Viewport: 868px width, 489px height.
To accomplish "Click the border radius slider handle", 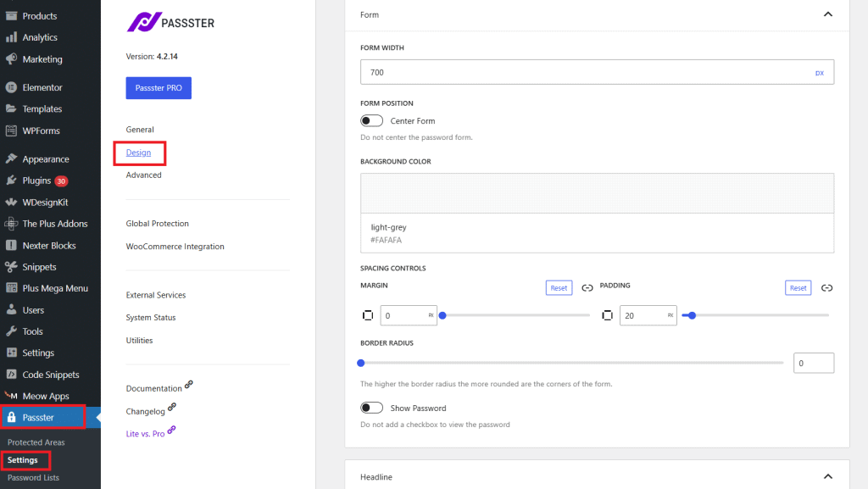I will (x=361, y=363).
